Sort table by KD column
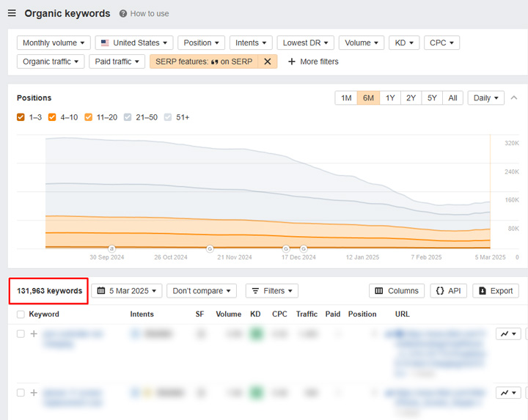The height and width of the screenshot is (420, 528). 255,314
